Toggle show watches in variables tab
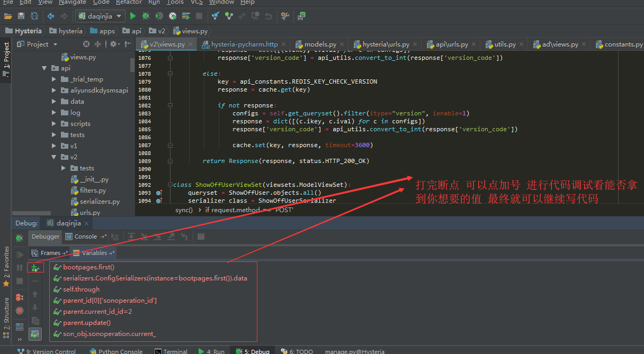This screenshot has height=354, width=644. click(35, 334)
